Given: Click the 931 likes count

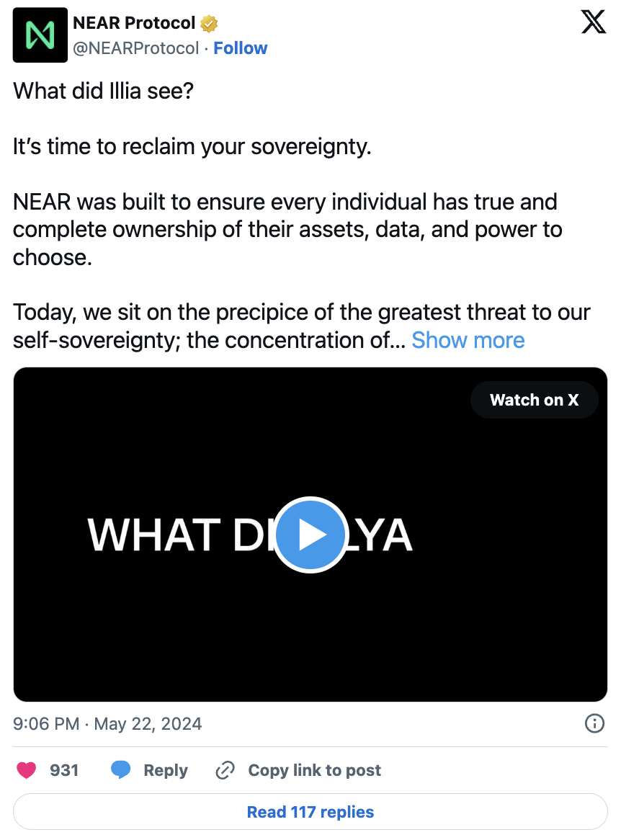Looking at the screenshot, I should pos(65,769).
